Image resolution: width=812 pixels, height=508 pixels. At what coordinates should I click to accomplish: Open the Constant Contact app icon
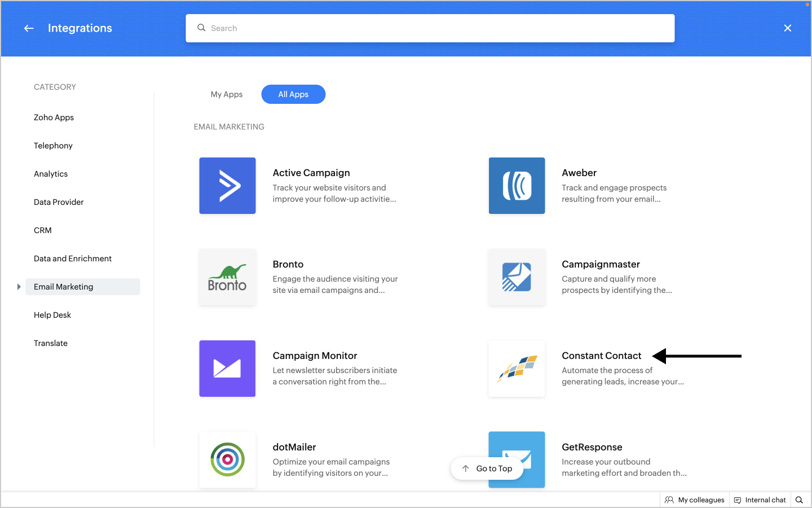(x=517, y=369)
